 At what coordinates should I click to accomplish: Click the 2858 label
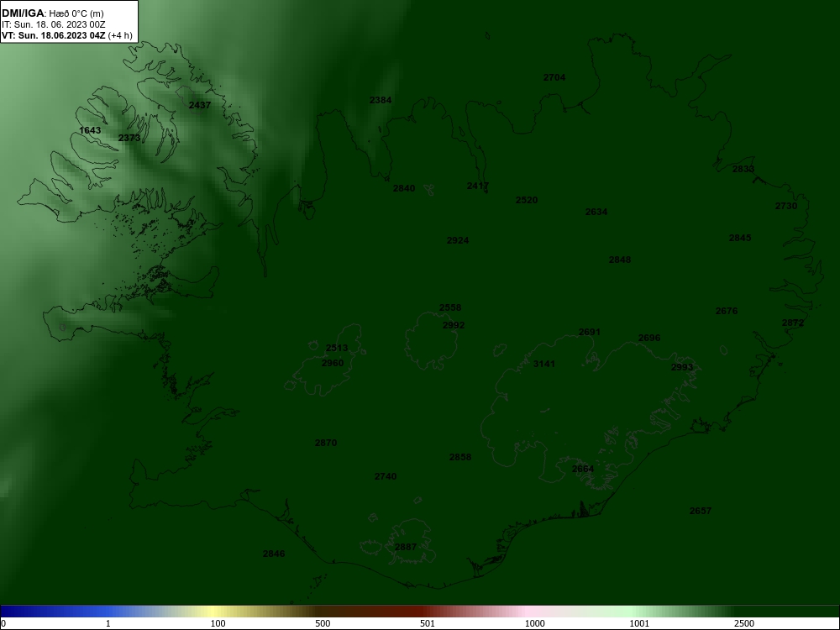pyautogui.click(x=460, y=457)
